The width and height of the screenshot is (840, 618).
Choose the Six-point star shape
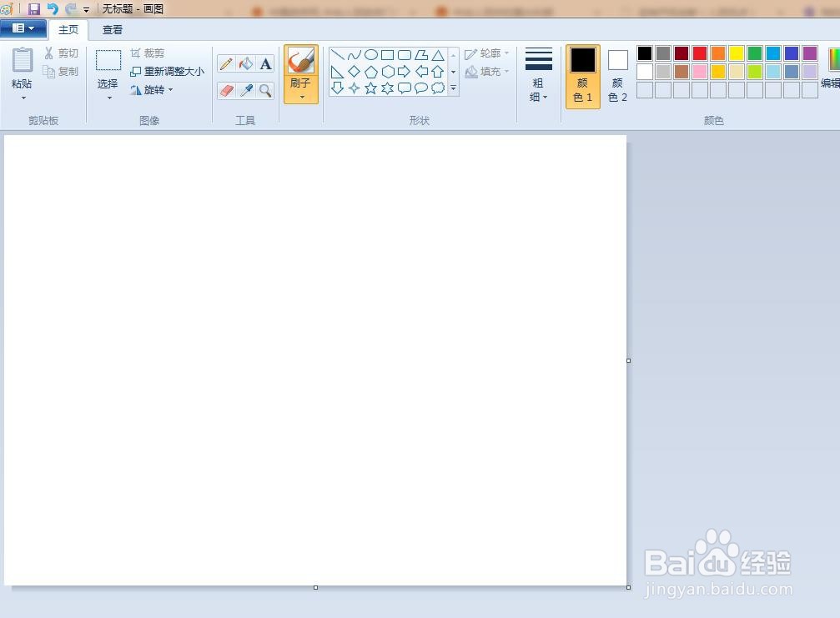[x=388, y=88]
